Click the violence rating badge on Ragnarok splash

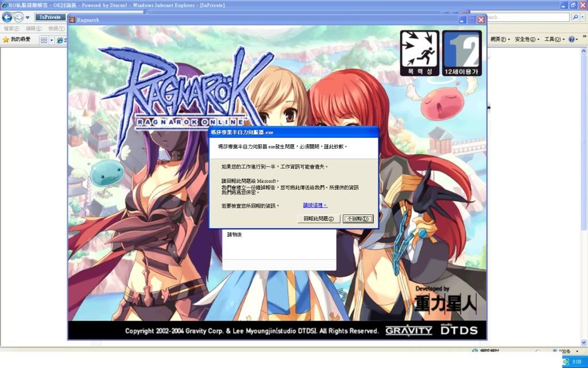[x=420, y=53]
